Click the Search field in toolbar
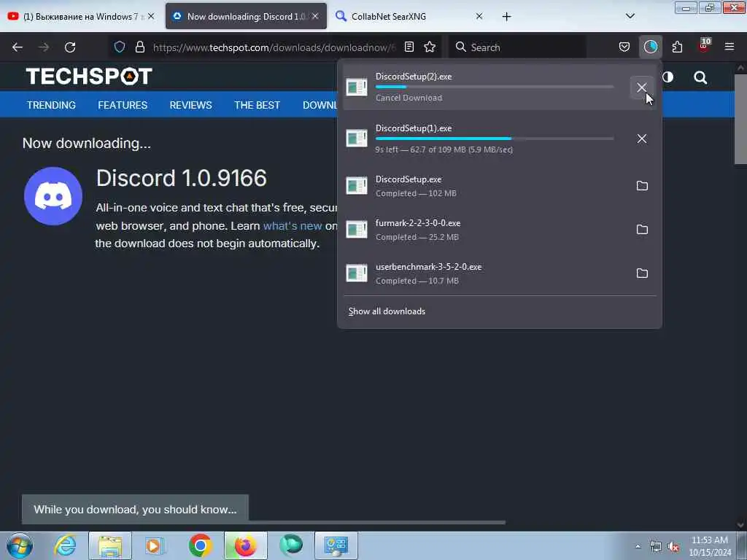This screenshot has width=747, height=560. tap(518, 47)
